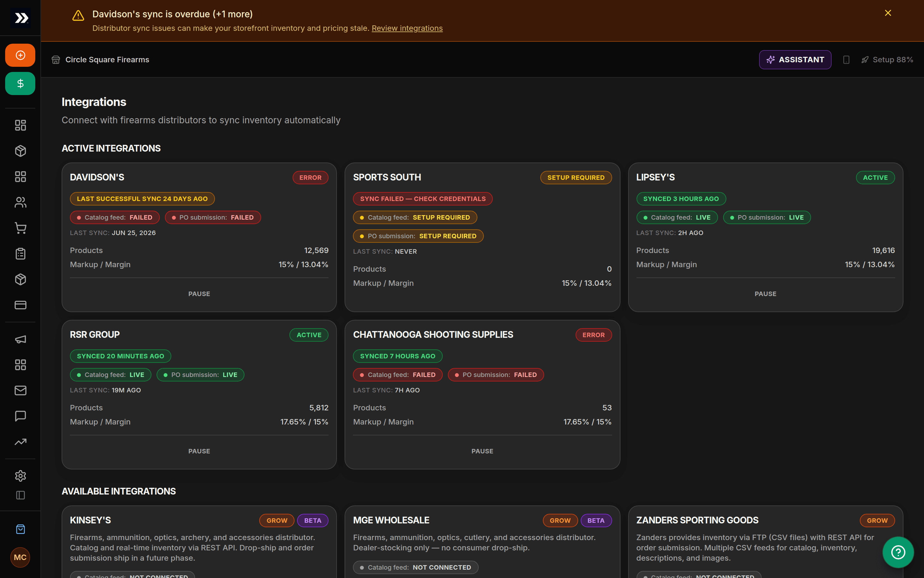The height and width of the screenshot is (578, 924).
Task: Click the Sports South SETUP REQUIRED badge
Action: [x=576, y=177]
